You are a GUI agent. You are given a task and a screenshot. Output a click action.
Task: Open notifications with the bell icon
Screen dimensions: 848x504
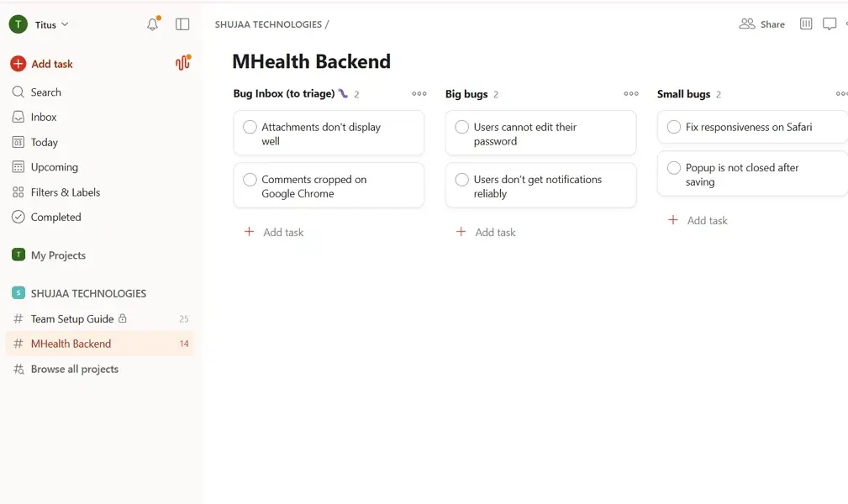(x=152, y=24)
